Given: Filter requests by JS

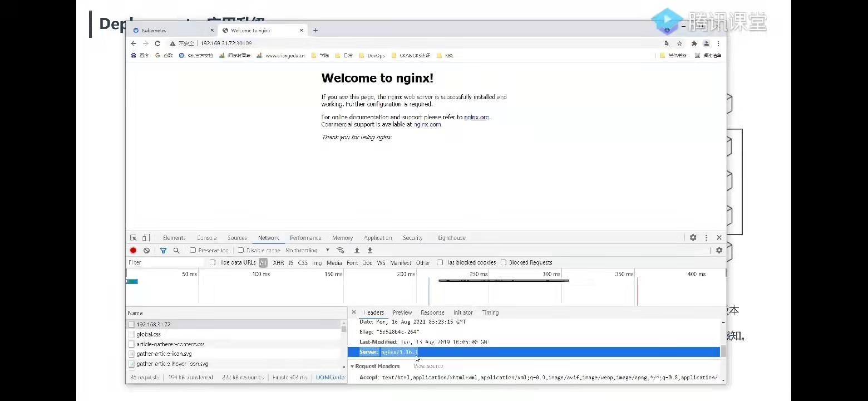Looking at the screenshot, I should [x=290, y=262].
